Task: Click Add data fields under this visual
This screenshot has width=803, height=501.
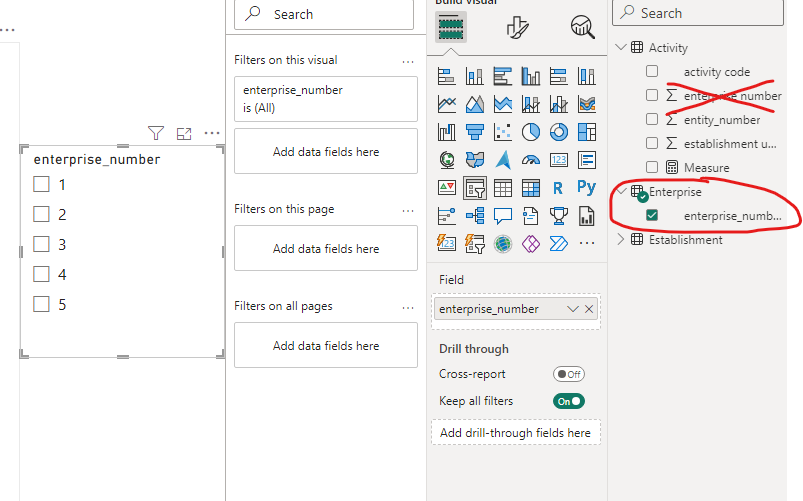Action: click(x=326, y=152)
